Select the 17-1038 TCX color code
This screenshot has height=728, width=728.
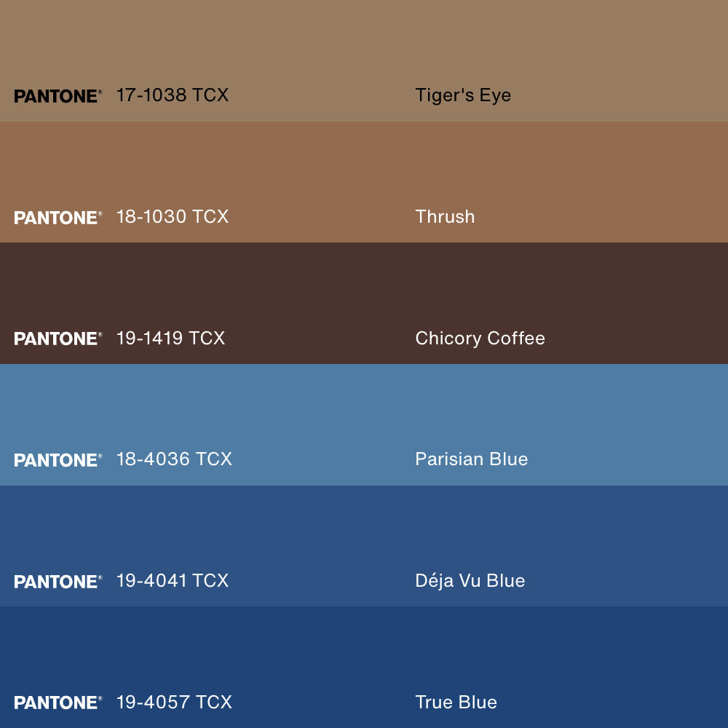(173, 95)
